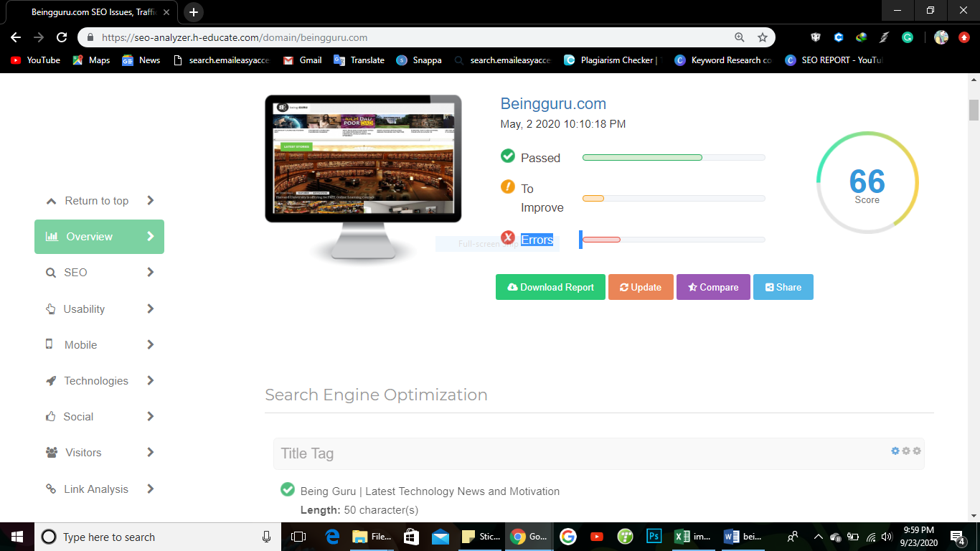Click the Download Report button
Image resolution: width=980 pixels, height=551 pixels.
coord(550,287)
